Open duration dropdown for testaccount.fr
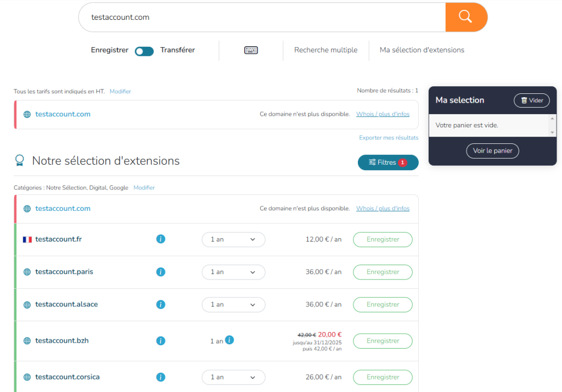The image size is (562, 392). coord(233,239)
